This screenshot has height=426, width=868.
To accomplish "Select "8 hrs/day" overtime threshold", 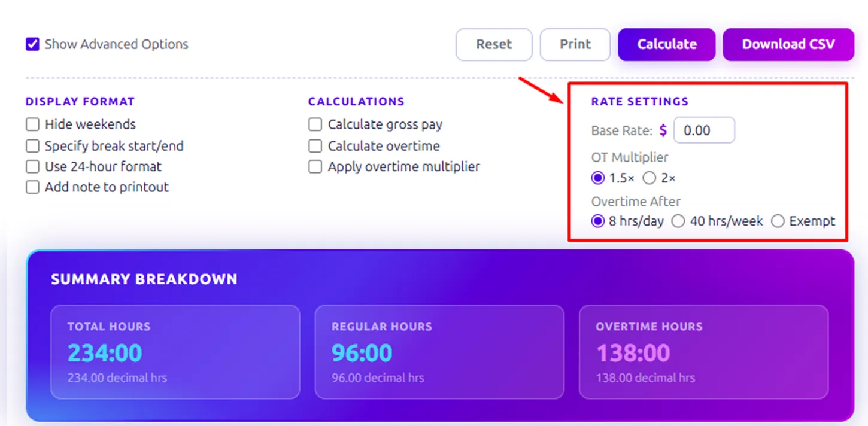I will 597,221.
